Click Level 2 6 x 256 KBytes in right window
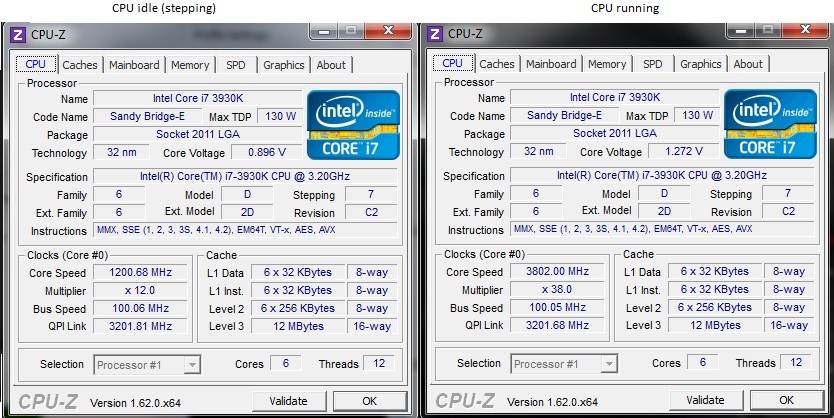 point(715,307)
